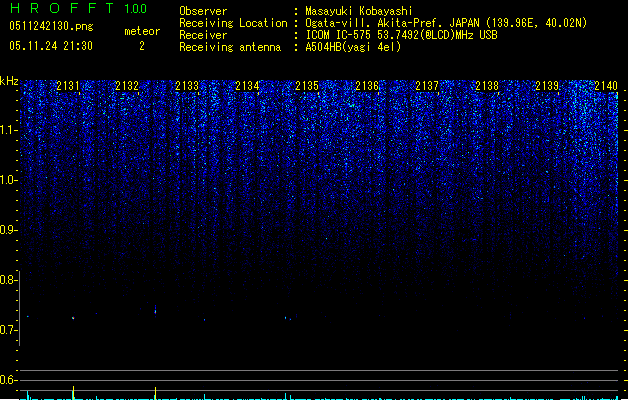Click time marker 2134
Screen dimensions: 629x400
[x=247, y=86]
